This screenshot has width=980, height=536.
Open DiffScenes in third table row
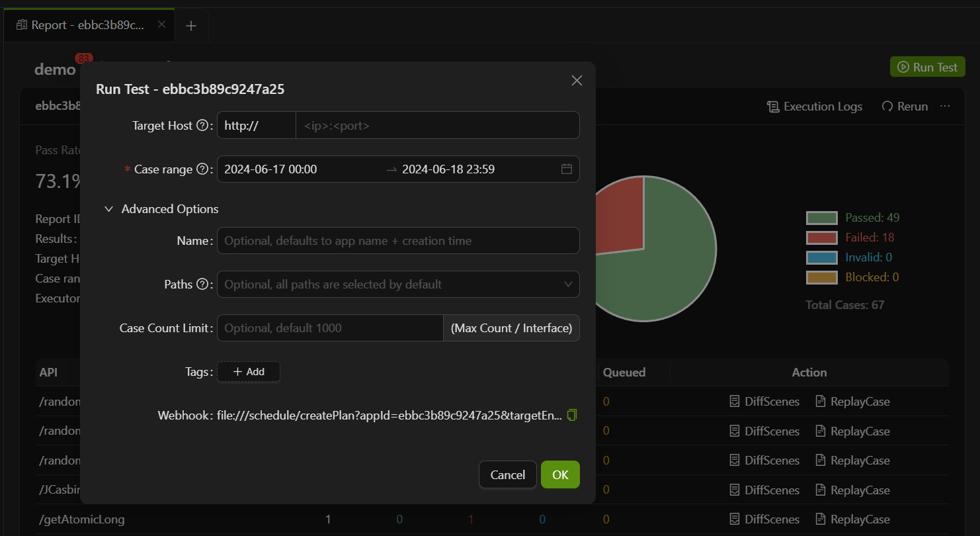(764, 461)
